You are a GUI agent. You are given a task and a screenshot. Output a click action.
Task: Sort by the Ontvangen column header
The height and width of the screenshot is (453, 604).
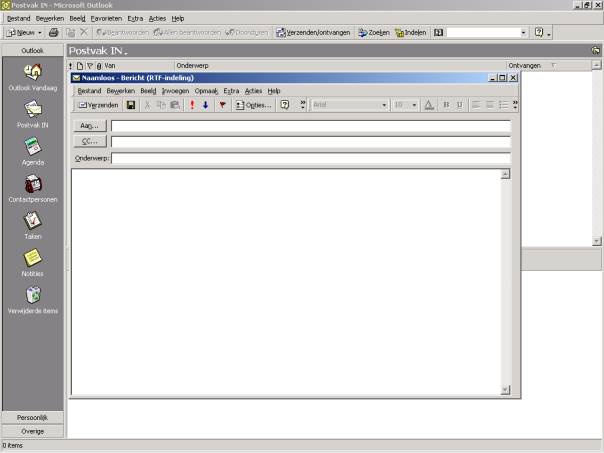click(548, 65)
